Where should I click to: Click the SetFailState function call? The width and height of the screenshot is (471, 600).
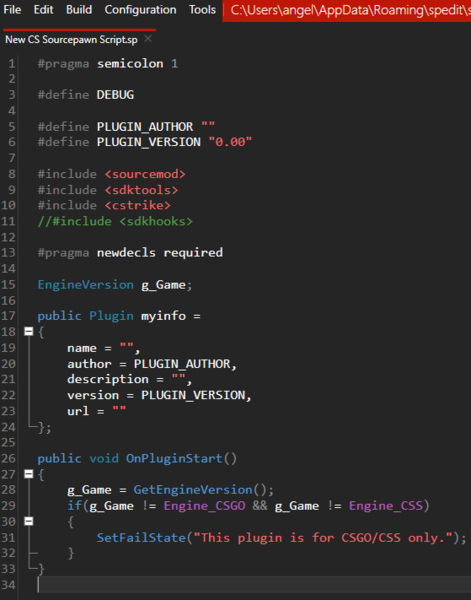(x=141, y=538)
